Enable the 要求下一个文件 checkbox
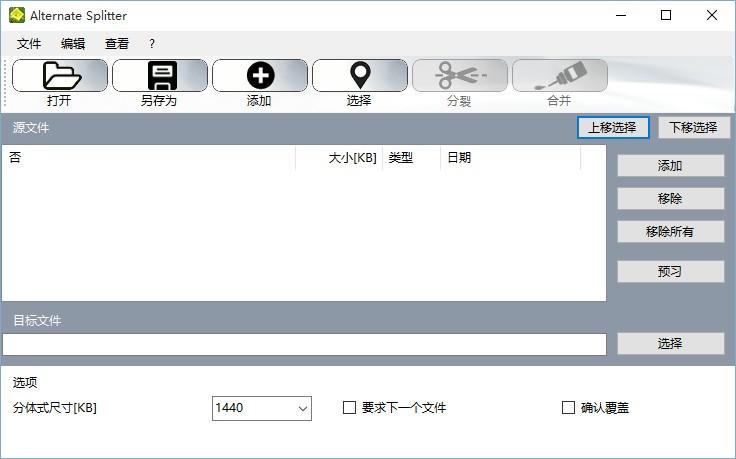The width and height of the screenshot is (736, 459). point(350,408)
